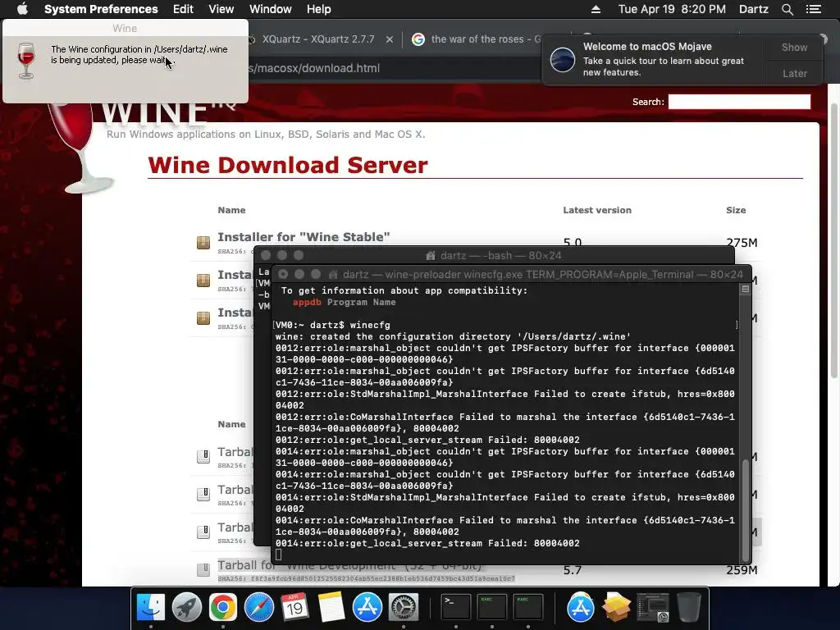
Task: Open the View menu
Action: click(221, 9)
